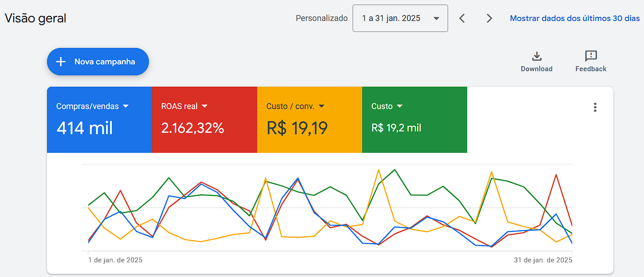Image resolution: width=644 pixels, height=277 pixels.
Task: Open the date range picker showing 1 a 31 jan. 2025
Action: (400, 18)
